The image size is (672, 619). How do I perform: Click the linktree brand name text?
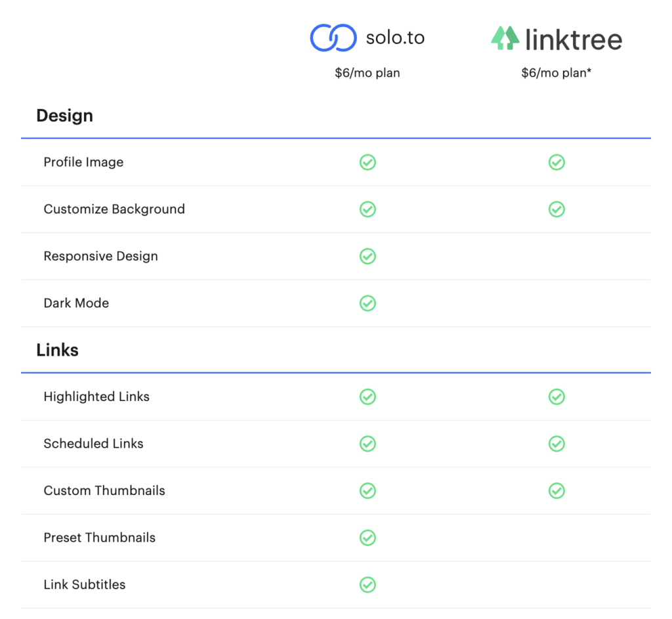tap(574, 39)
